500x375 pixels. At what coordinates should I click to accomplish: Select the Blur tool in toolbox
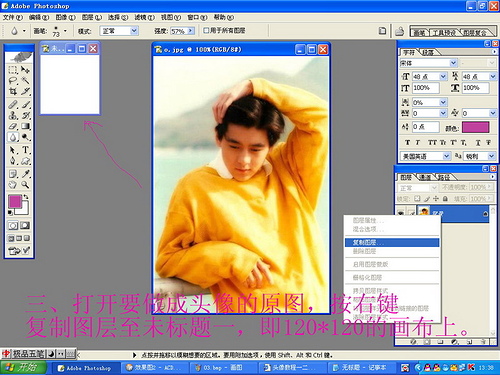[x=13, y=137]
